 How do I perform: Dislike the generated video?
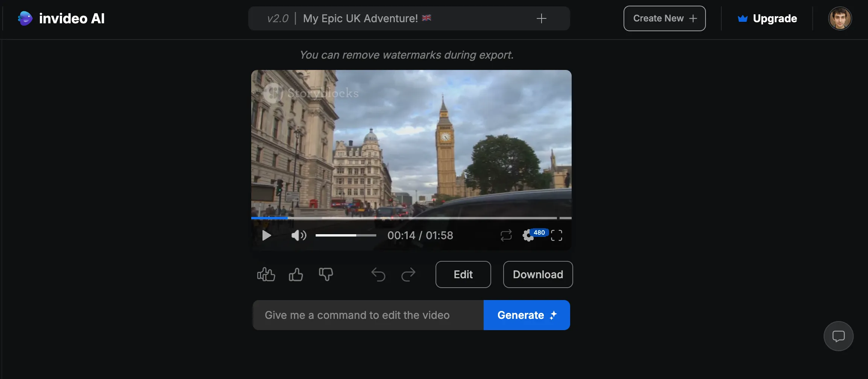[x=326, y=274]
